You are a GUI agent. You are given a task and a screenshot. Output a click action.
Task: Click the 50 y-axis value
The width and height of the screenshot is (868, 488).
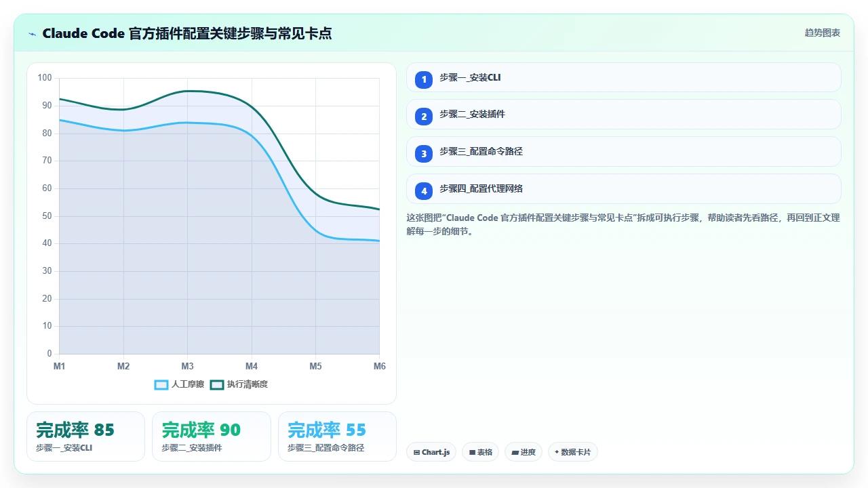tap(47, 216)
